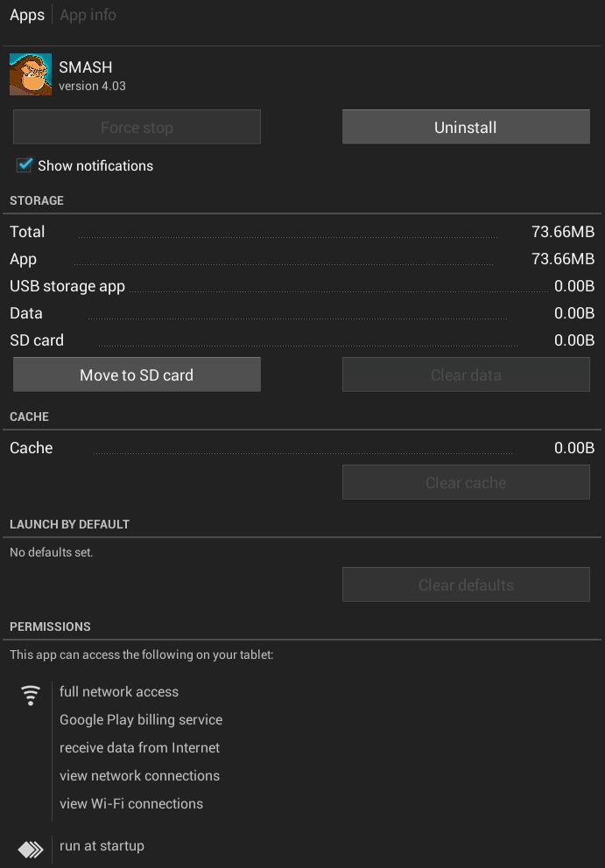Image resolution: width=605 pixels, height=868 pixels.
Task: Click the SMASH app name text
Action: 86,66
